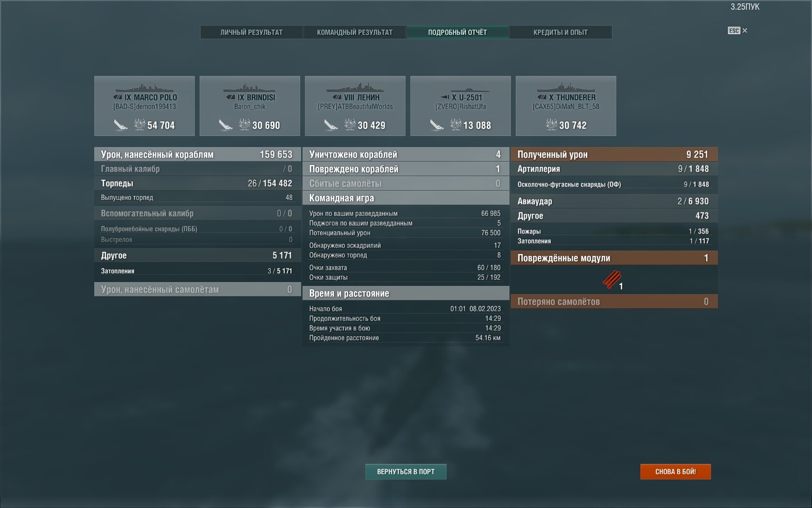Select the X U-2501 submarine card

pos(461,106)
